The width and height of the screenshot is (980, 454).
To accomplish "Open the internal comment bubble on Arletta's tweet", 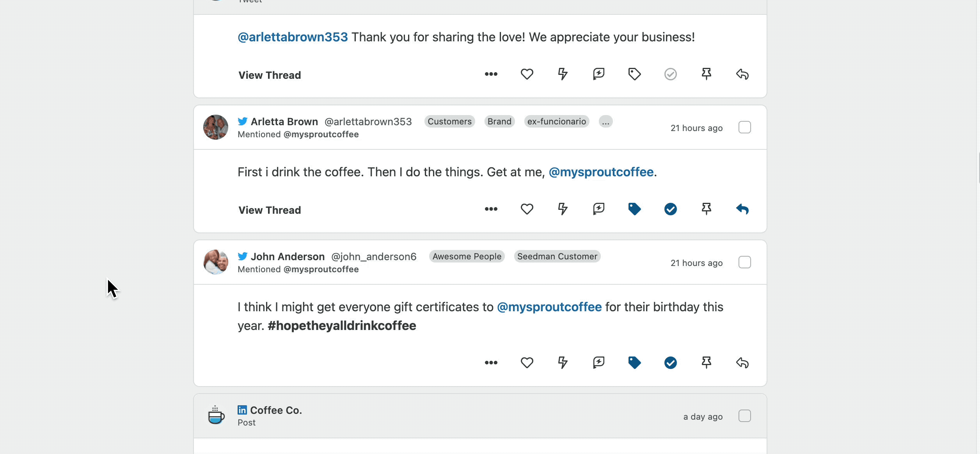I will (598, 209).
